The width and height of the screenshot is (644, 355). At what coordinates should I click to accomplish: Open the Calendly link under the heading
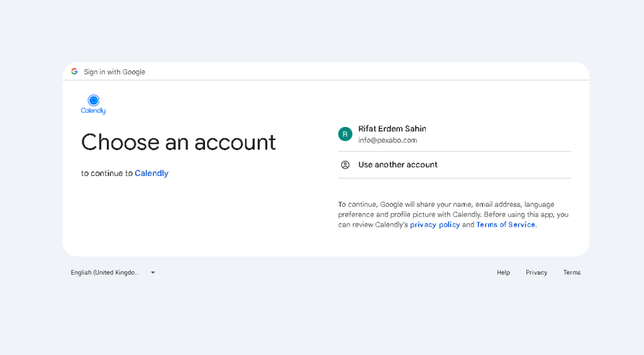click(152, 173)
